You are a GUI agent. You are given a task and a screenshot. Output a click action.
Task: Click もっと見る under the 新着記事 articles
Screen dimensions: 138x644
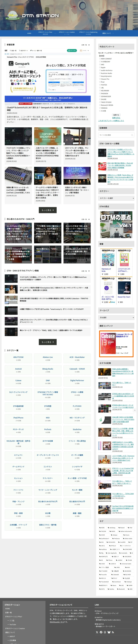(x=48, y=210)
